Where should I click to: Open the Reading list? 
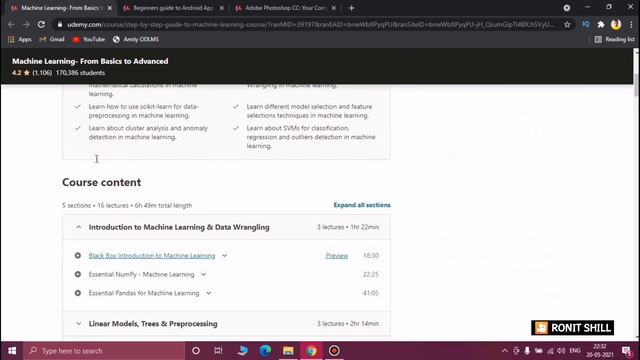[614, 39]
